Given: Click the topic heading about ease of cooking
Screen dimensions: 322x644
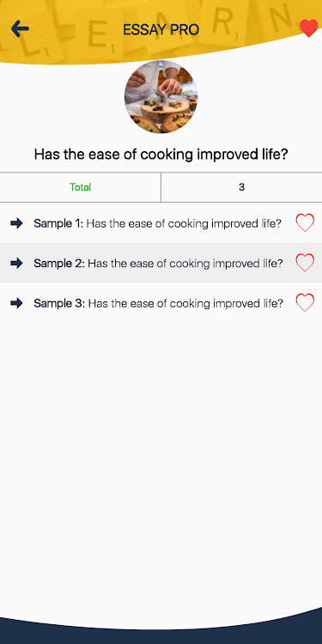Looking at the screenshot, I should point(161,155).
